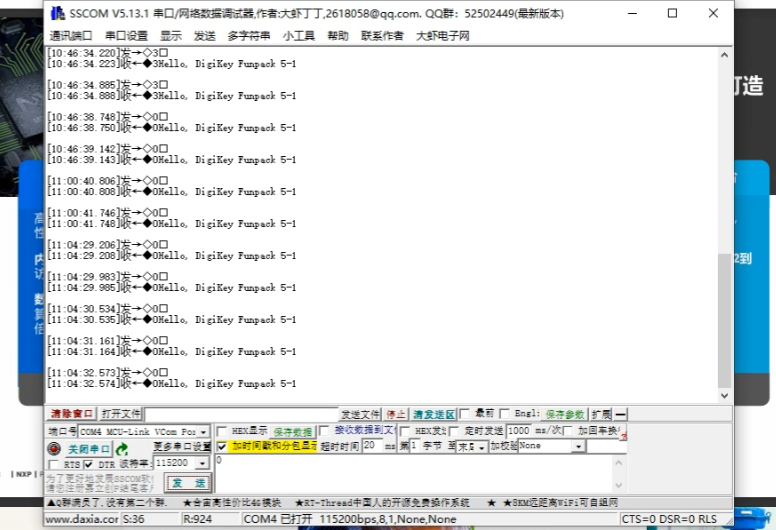
Task: Click the dash button next to 扩展
Action: coord(621,414)
